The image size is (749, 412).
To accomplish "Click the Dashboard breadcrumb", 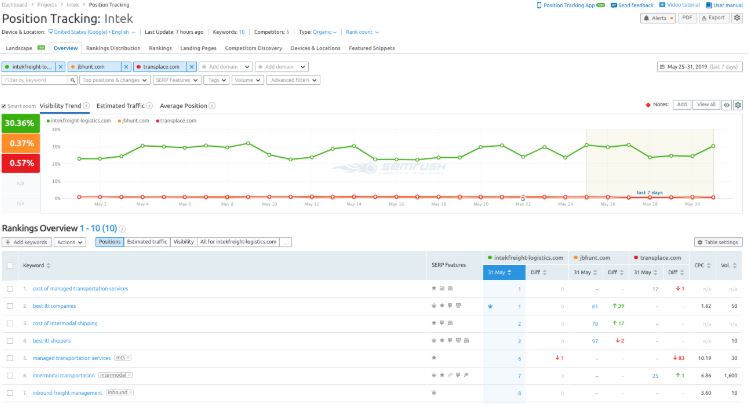I will [15, 5].
